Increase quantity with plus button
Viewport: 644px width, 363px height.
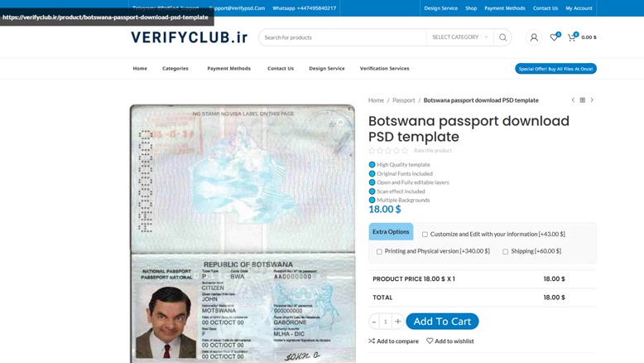click(397, 322)
